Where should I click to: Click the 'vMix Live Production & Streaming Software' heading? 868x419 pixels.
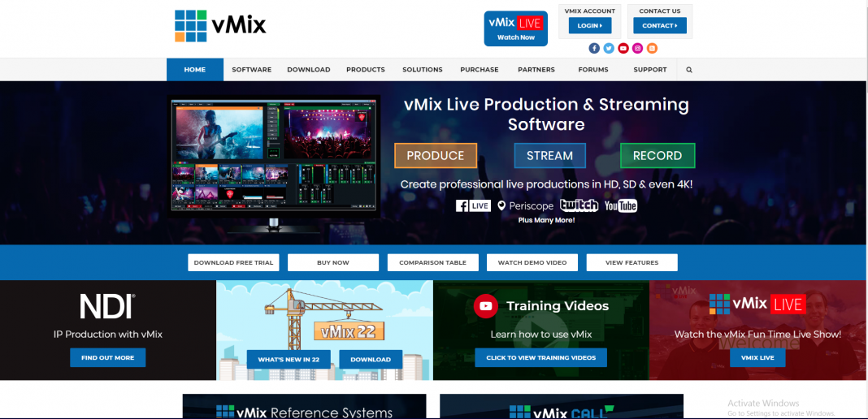546,114
